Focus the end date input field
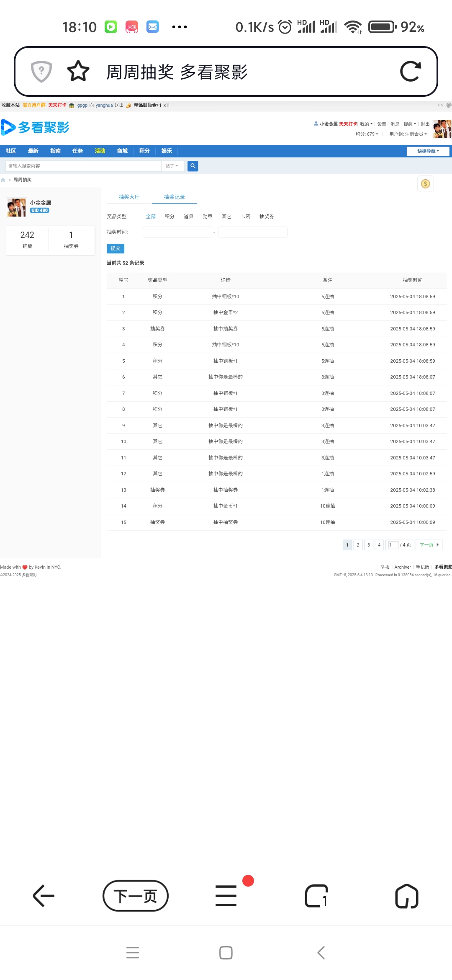452x980 pixels. [253, 232]
